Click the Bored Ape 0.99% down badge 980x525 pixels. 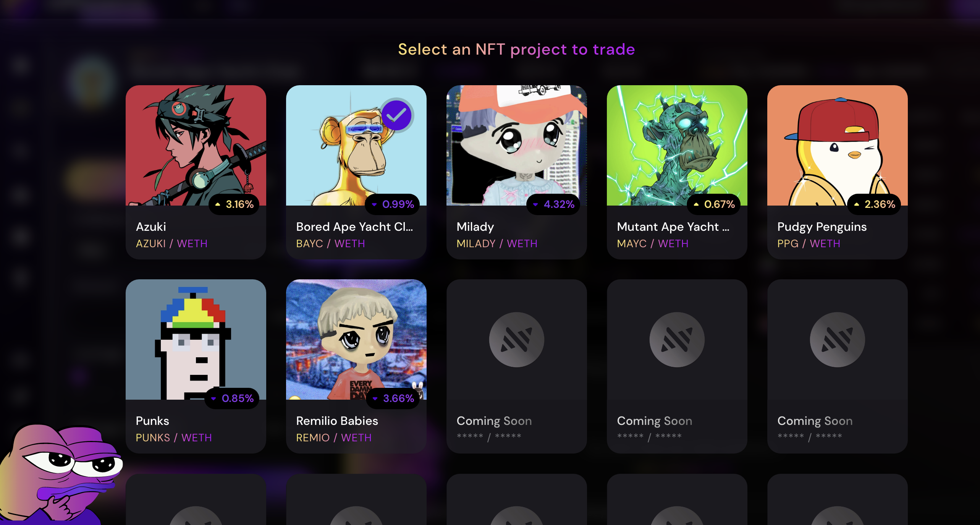(393, 204)
